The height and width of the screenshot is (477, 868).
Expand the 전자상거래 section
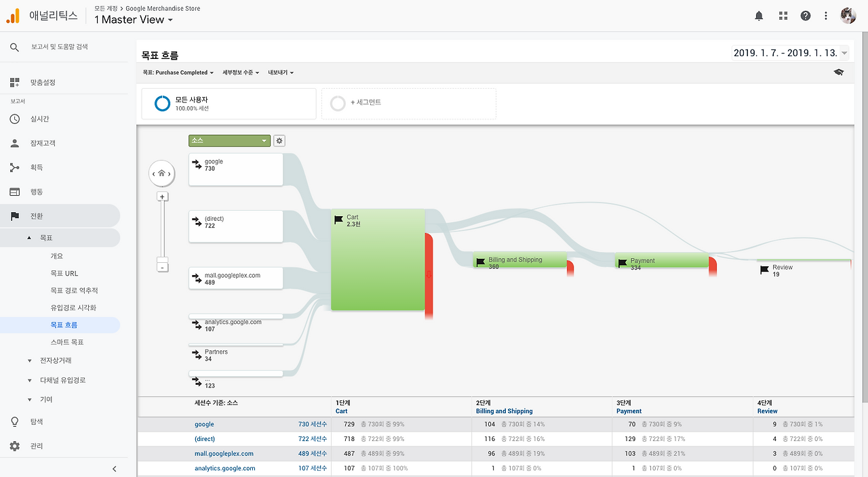[28, 360]
